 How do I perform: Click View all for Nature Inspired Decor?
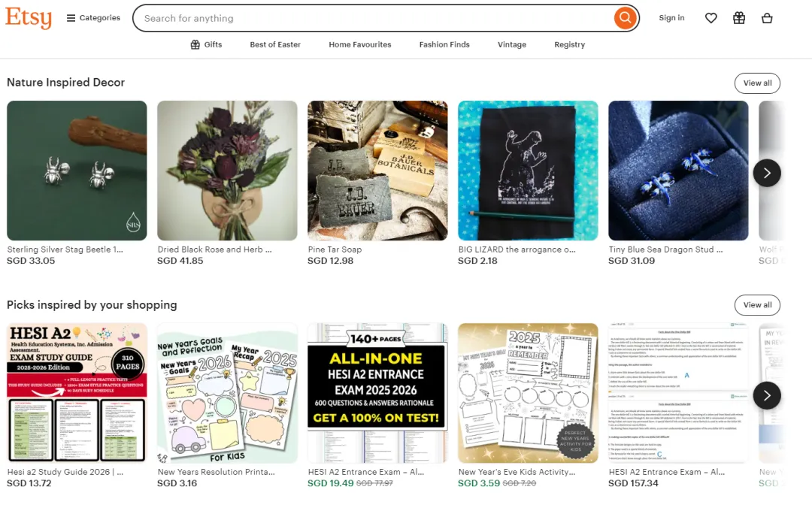coord(757,83)
